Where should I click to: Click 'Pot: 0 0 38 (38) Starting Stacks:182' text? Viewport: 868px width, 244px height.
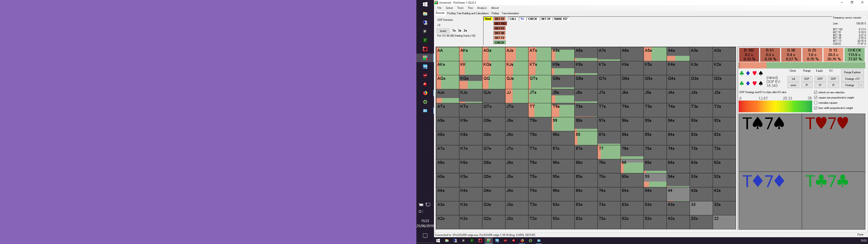pyautogui.click(x=456, y=36)
